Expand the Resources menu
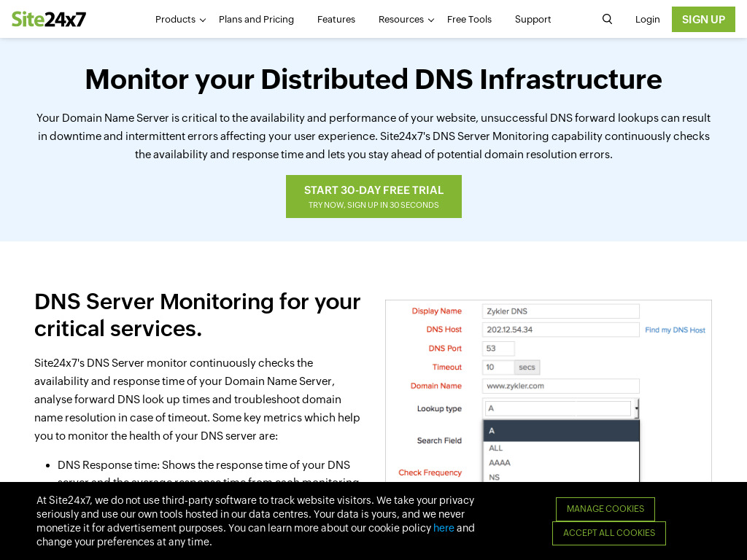The width and height of the screenshot is (747, 560). (406, 20)
